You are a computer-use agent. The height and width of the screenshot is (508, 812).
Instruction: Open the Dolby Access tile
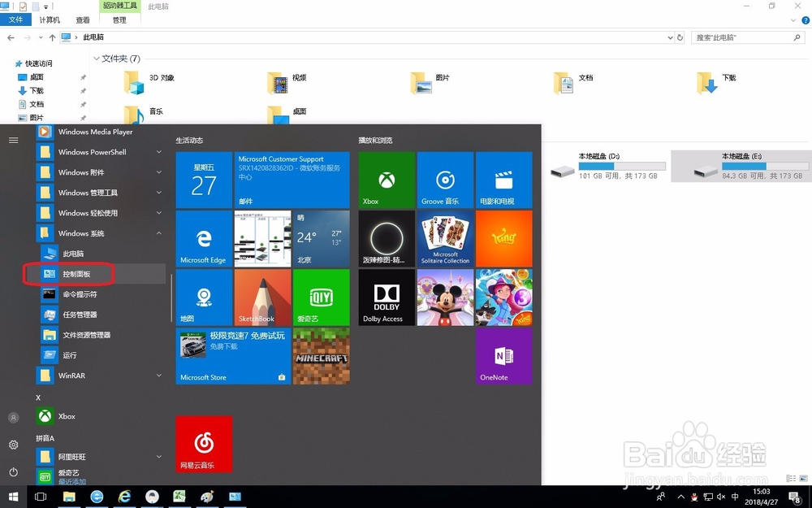[x=387, y=297]
